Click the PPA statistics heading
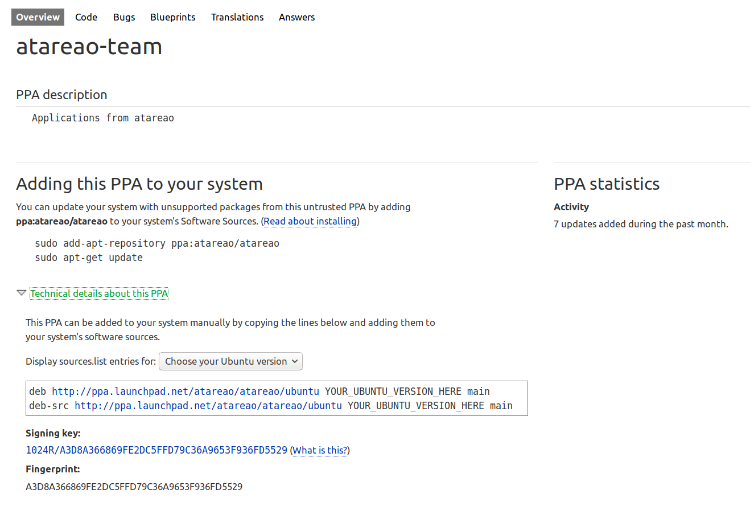This screenshot has width=750, height=506. (x=606, y=184)
